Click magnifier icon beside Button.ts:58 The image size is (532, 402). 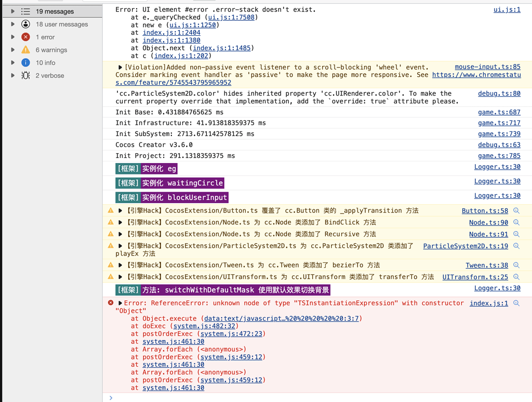tap(516, 211)
